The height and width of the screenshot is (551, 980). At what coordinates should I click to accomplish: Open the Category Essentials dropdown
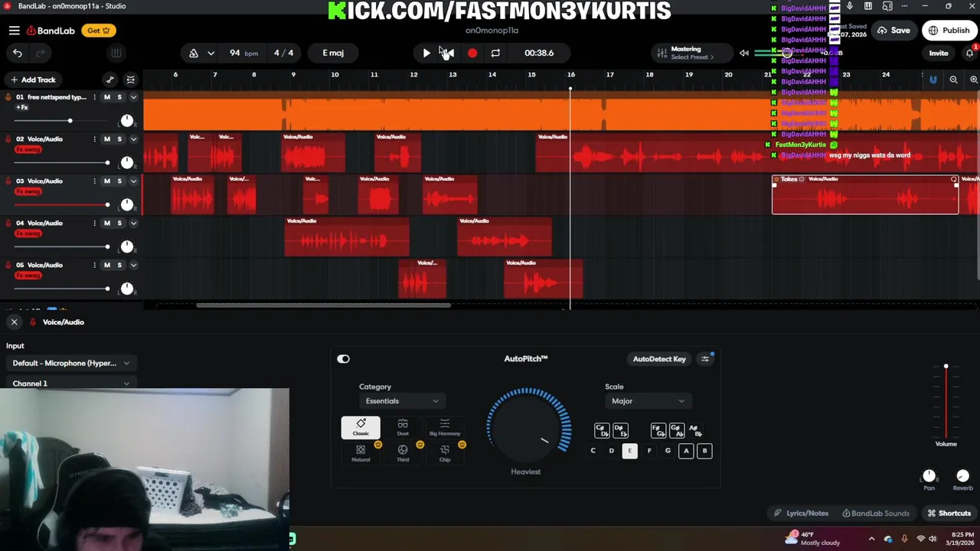tap(401, 401)
